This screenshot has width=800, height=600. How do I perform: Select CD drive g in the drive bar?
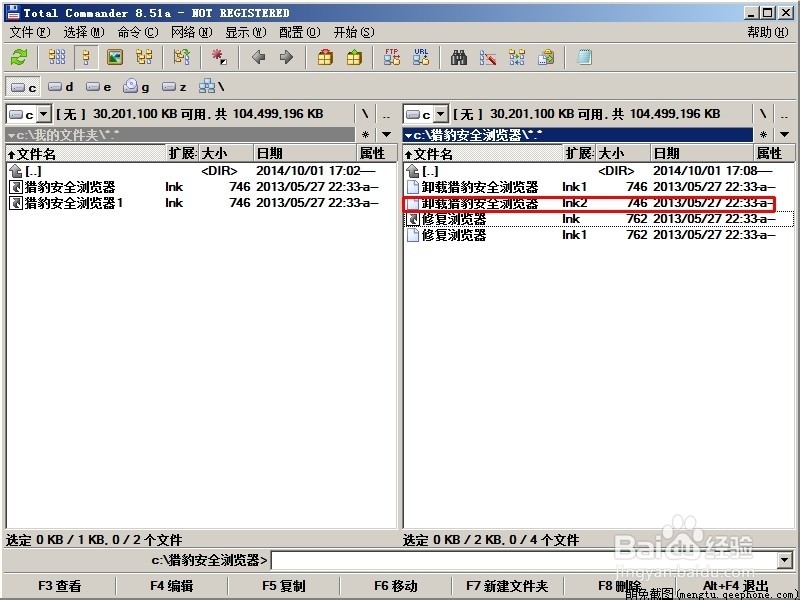pyautogui.click(x=136, y=87)
